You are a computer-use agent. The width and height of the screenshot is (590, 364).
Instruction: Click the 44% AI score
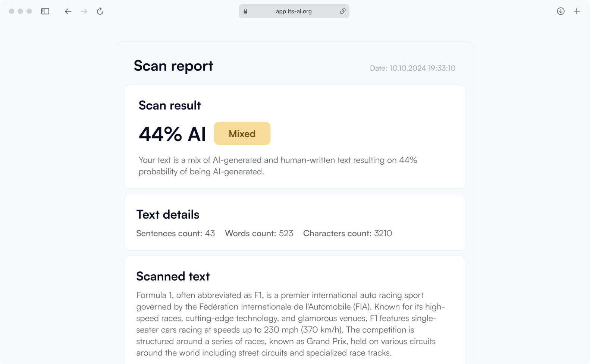point(172,134)
